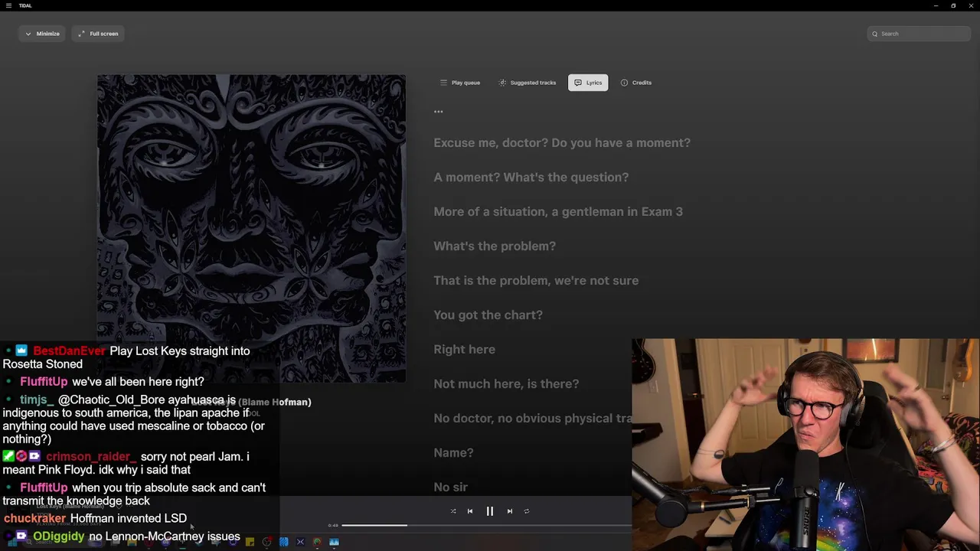Switch to Suggested tracks tab
Screen dimensions: 980x551
pos(528,83)
